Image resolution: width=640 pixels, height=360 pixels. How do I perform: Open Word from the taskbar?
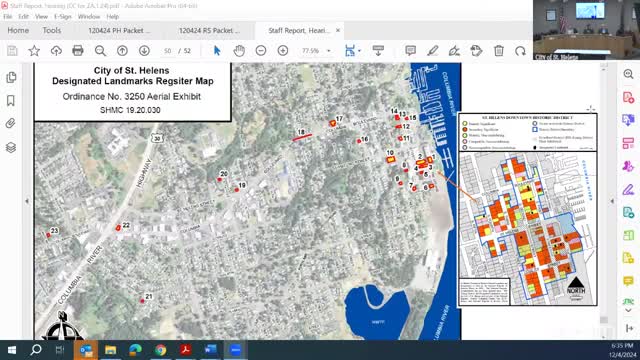pyautogui.click(x=210, y=350)
